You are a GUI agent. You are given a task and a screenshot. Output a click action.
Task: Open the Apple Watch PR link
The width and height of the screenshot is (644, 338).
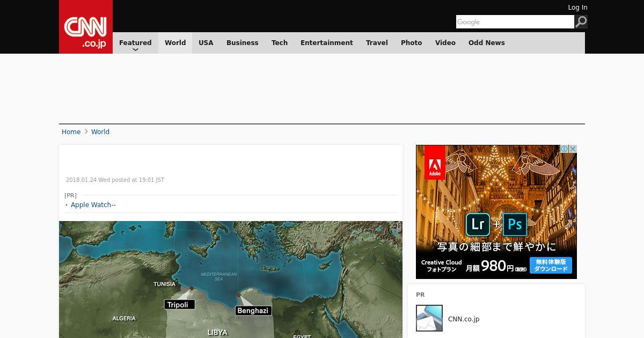click(x=93, y=205)
